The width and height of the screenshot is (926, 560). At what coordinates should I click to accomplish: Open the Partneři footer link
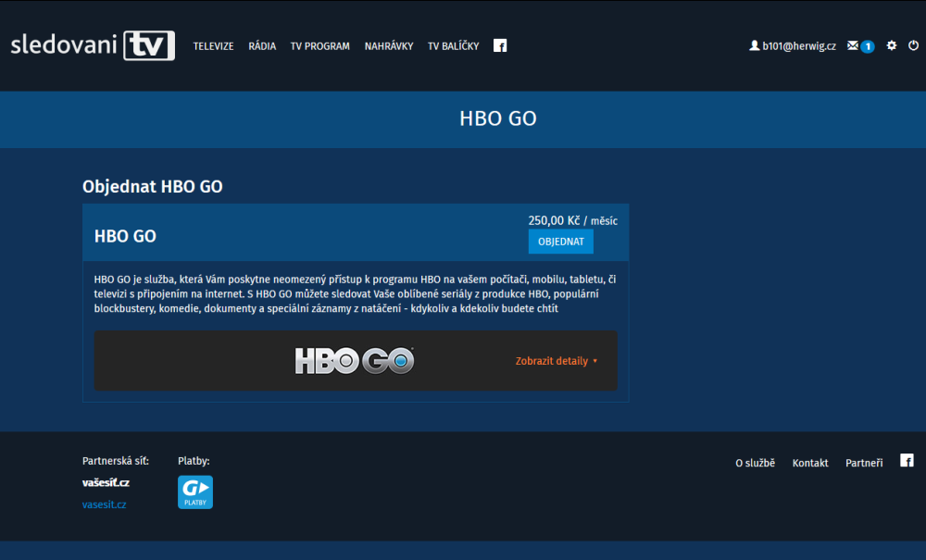click(864, 463)
